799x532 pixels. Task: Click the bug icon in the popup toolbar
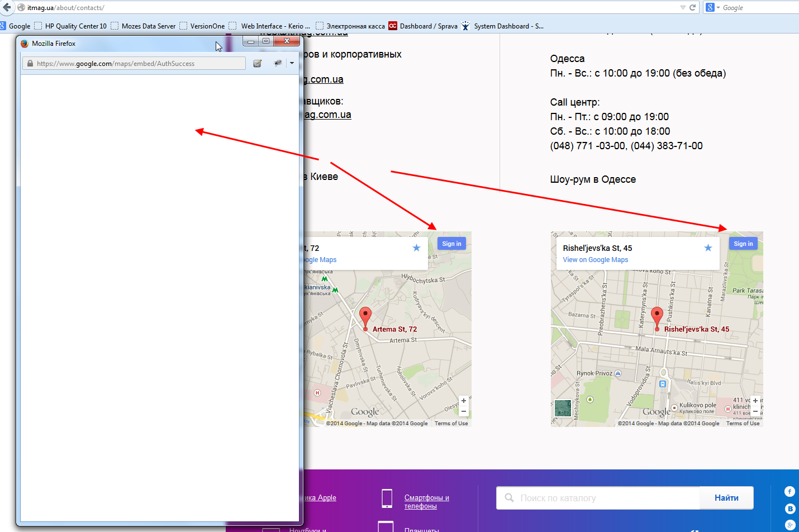pos(278,63)
